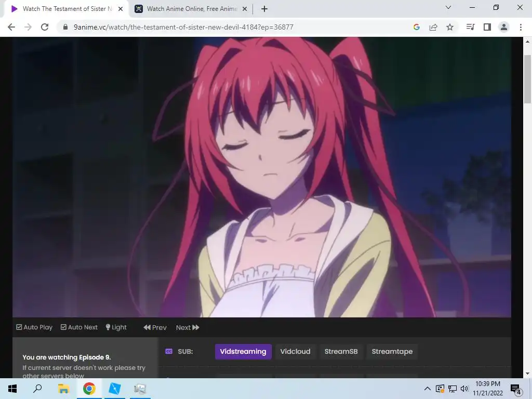Close the Watch Anime Online tab

pyautogui.click(x=244, y=9)
